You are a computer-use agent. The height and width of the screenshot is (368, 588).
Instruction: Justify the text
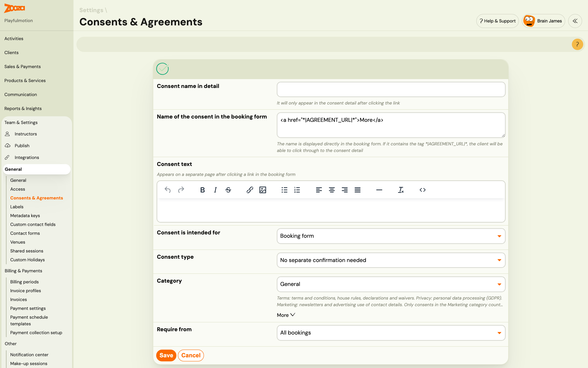tap(357, 190)
